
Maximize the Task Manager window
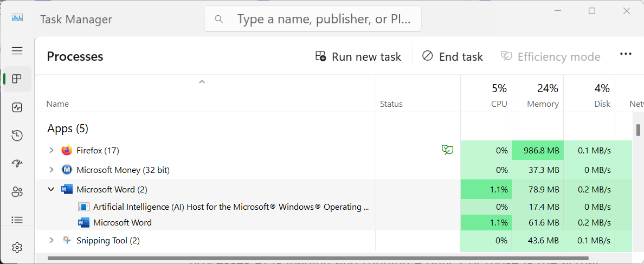click(x=592, y=11)
